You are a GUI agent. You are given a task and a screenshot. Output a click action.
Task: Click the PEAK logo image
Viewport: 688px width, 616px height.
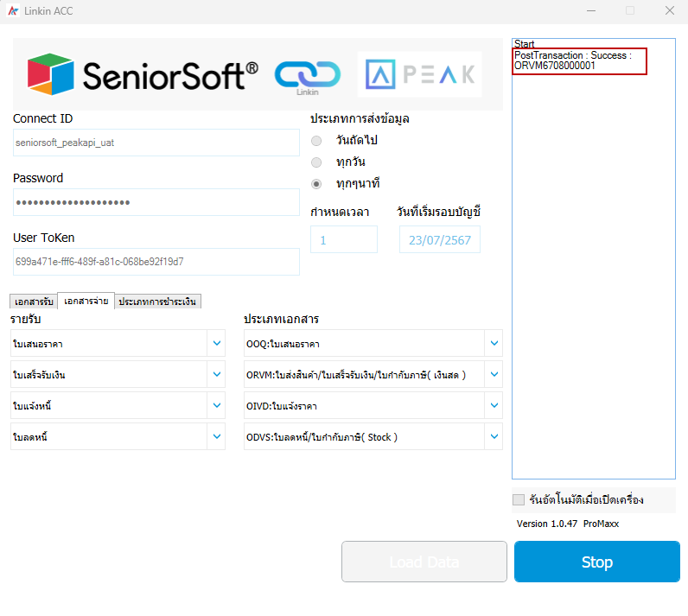(419, 74)
